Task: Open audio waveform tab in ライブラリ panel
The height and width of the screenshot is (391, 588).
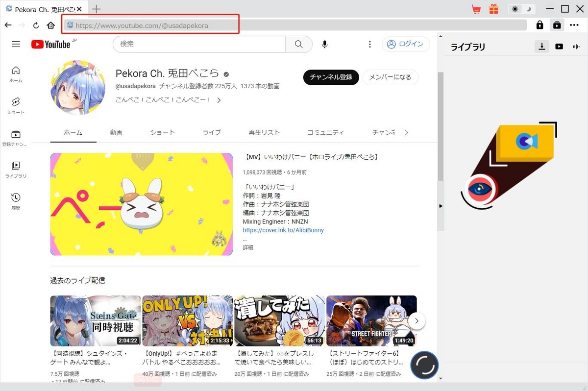Action: pyautogui.click(x=575, y=47)
